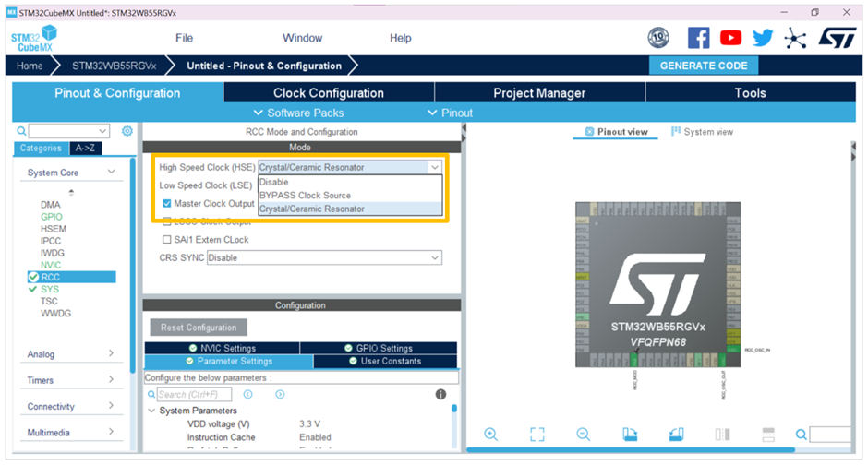Open the User Constants tab
This screenshot has width=868, height=465.
click(385, 361)
